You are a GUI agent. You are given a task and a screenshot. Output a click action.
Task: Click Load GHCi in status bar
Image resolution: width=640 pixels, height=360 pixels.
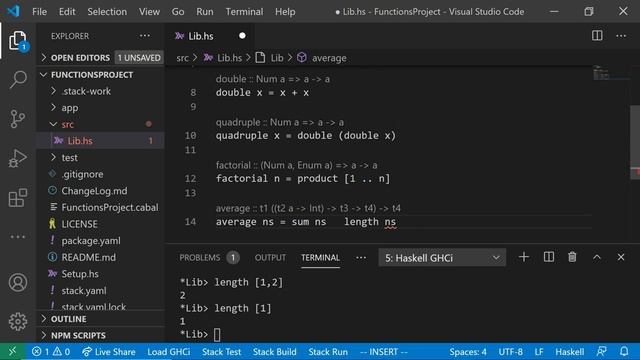tap(169, 351)
